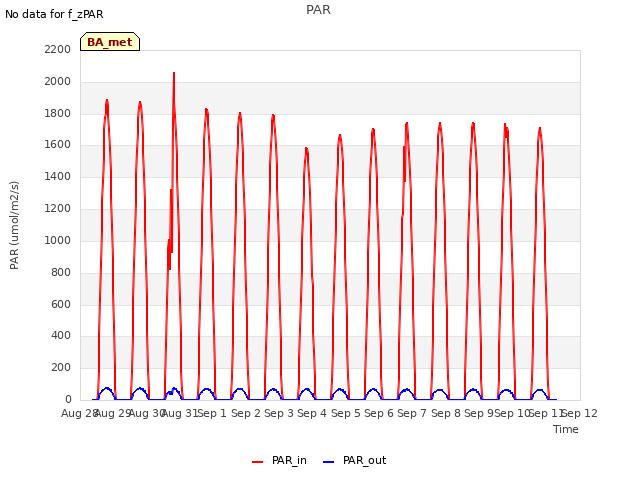This screenshot has height=480, width=640.
Task: Click the 0 y-axis tick label
Action: 68,399
